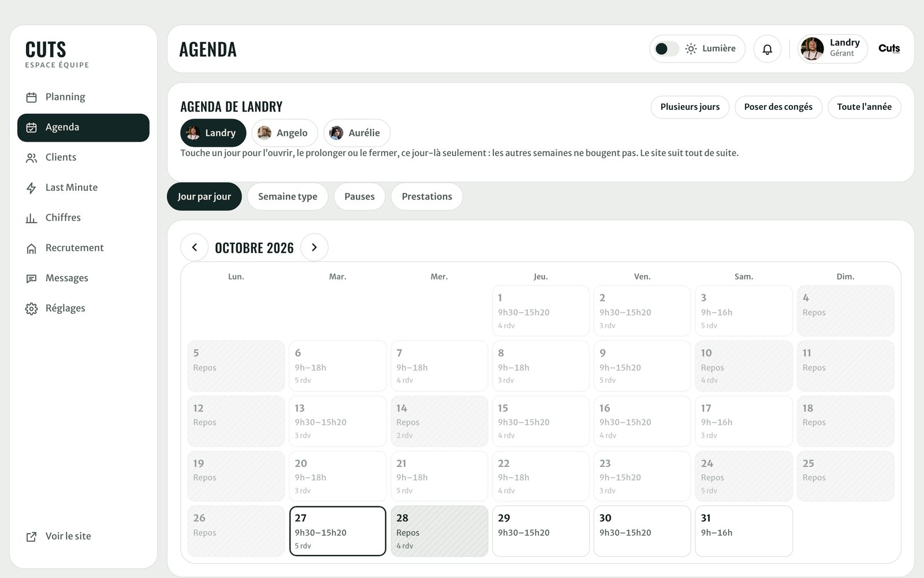Click the Poser des congés button
This screenshot has width=924, height=578.
coord(778,107)
